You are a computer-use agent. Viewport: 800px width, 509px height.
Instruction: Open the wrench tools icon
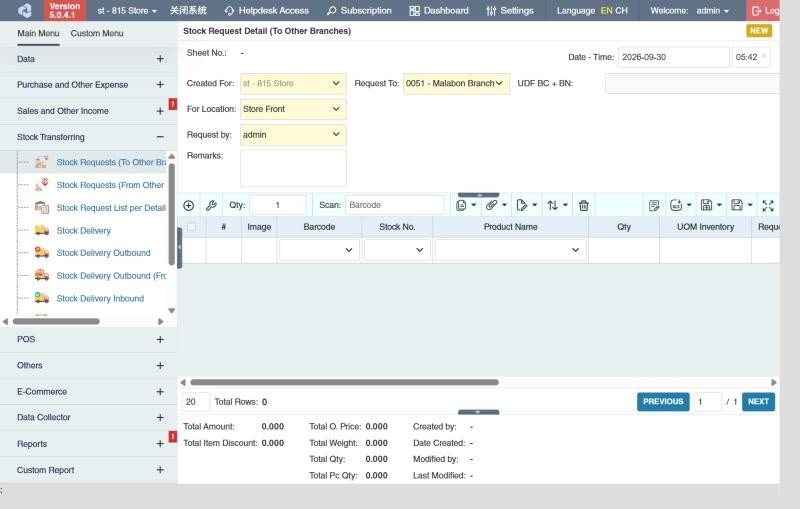[x=211, y=206]
